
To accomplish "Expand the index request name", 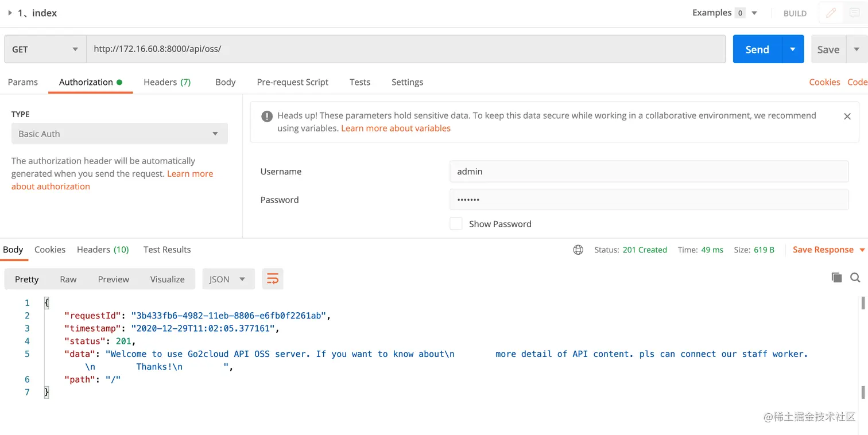I will (x=10, y=13).
